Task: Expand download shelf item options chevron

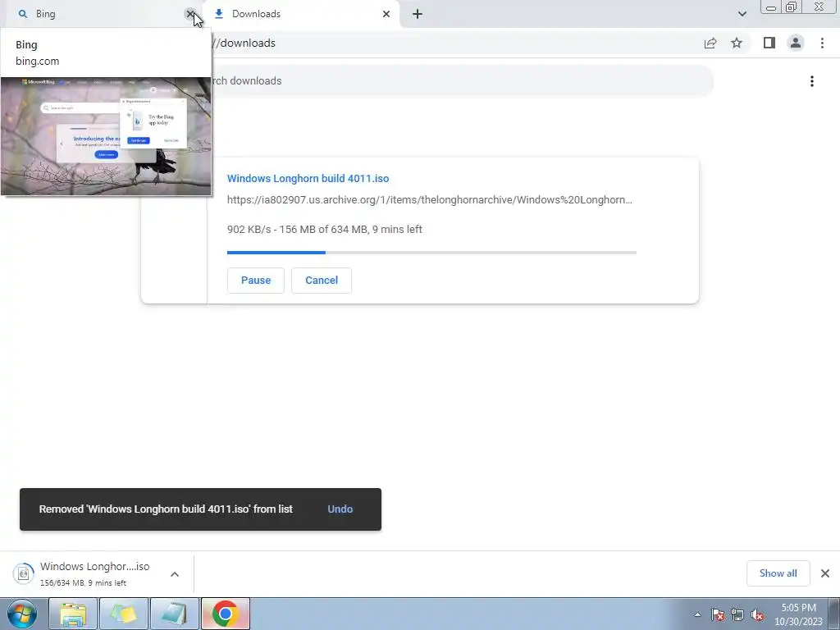Action: [x=175, y=574]
